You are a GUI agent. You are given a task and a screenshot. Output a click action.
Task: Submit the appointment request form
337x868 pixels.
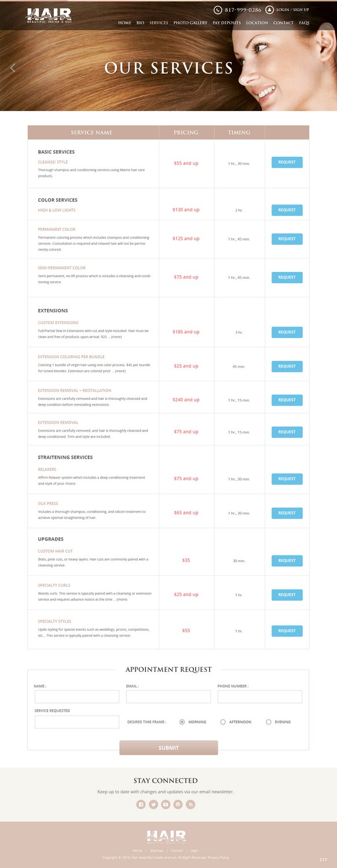pos(169,748)
